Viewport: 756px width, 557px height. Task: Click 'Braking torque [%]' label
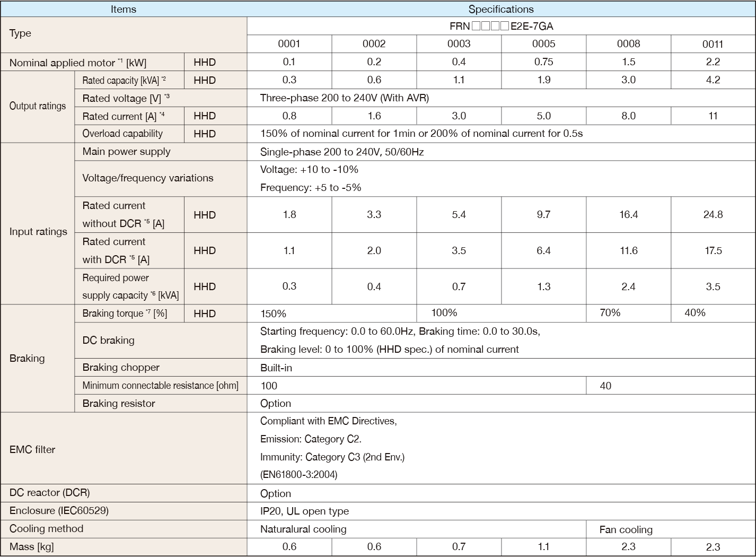(x=125, y=314)
